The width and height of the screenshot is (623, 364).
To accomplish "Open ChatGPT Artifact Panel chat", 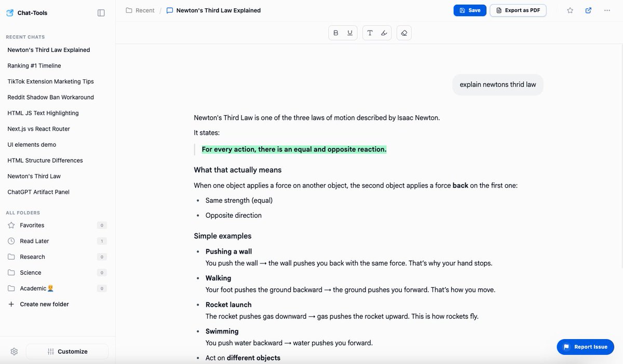I will [38, 192].
